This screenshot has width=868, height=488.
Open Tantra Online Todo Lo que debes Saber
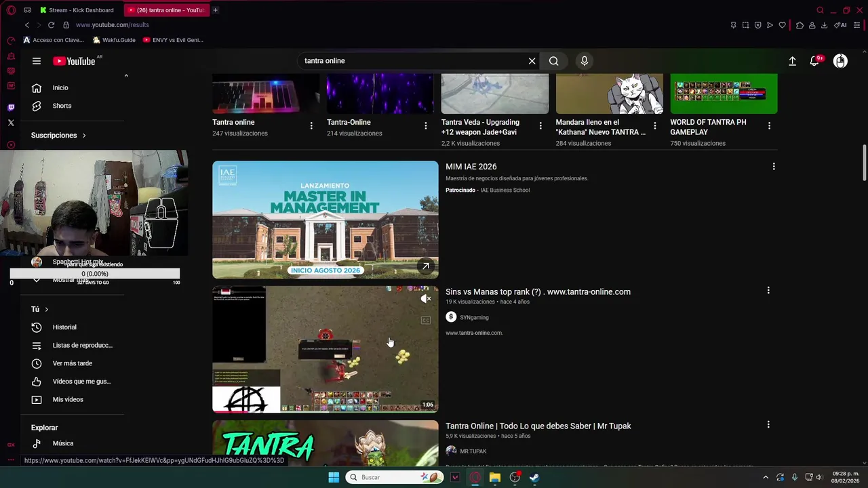coord(538,426)
